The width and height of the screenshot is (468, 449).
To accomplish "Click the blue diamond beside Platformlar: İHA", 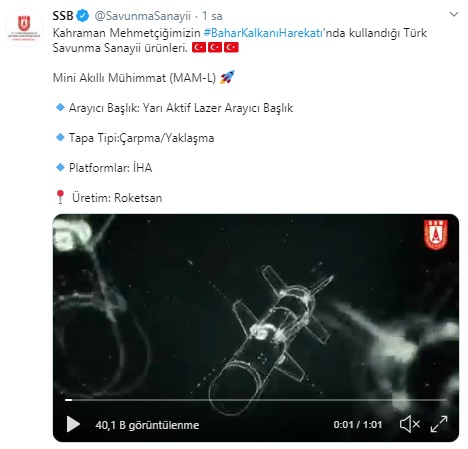I will (60, 167).
